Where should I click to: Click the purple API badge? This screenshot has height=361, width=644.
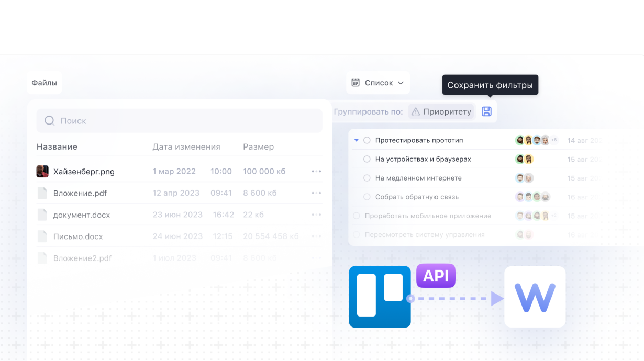[436, 276]
